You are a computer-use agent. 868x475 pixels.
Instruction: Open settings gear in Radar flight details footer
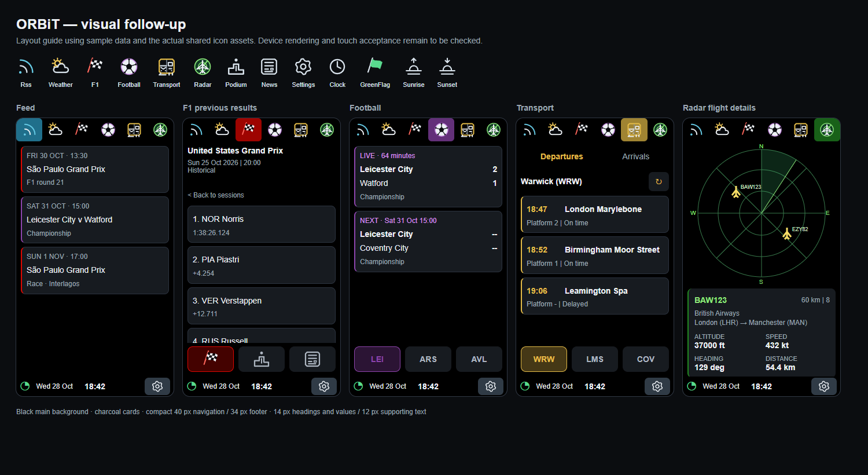click(x=824, y=386)
